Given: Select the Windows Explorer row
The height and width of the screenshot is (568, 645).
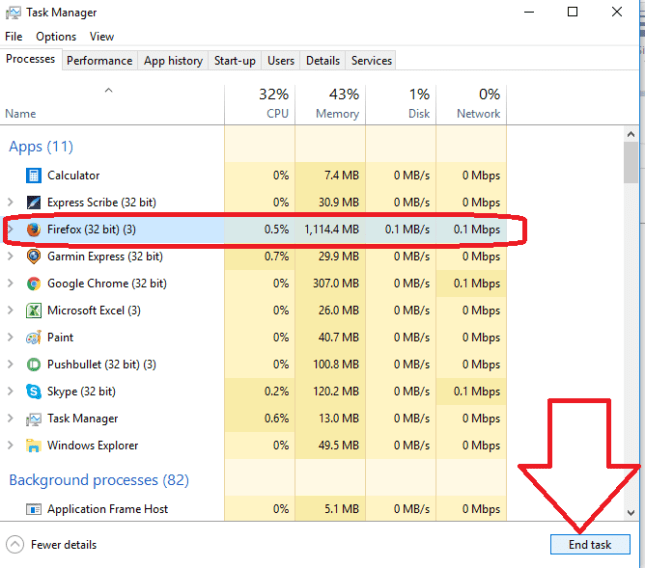Looking at the screenshot, I should 253,446.
